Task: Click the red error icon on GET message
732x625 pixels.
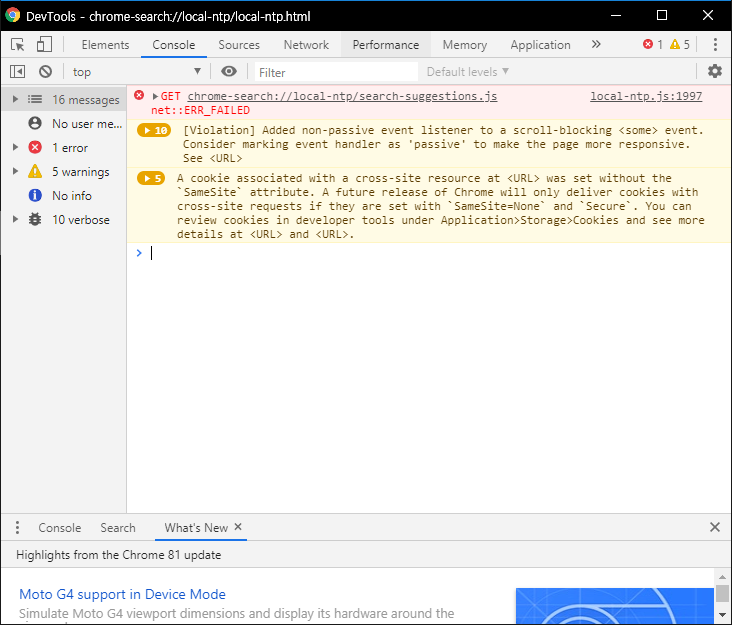Action: point(139,96)
